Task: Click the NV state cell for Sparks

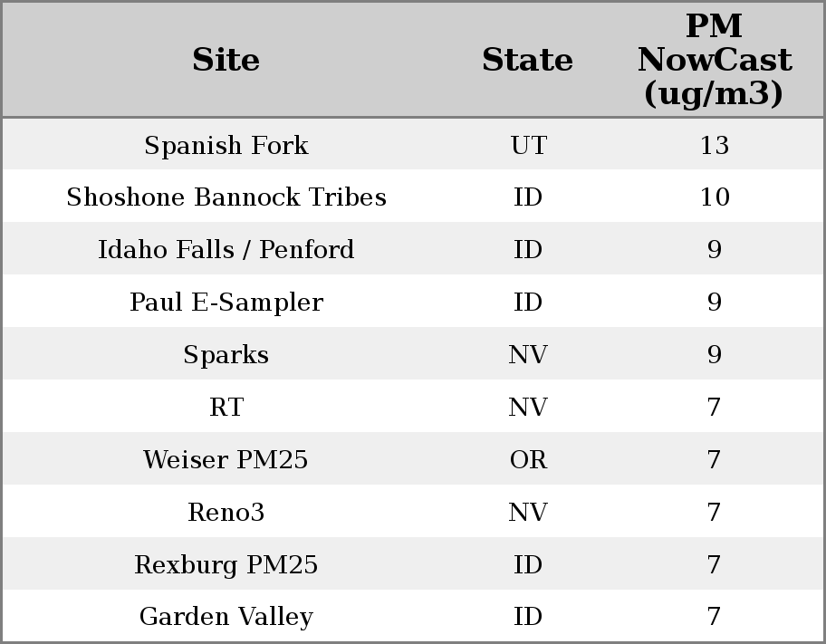Action: click(x=528, y=354)
